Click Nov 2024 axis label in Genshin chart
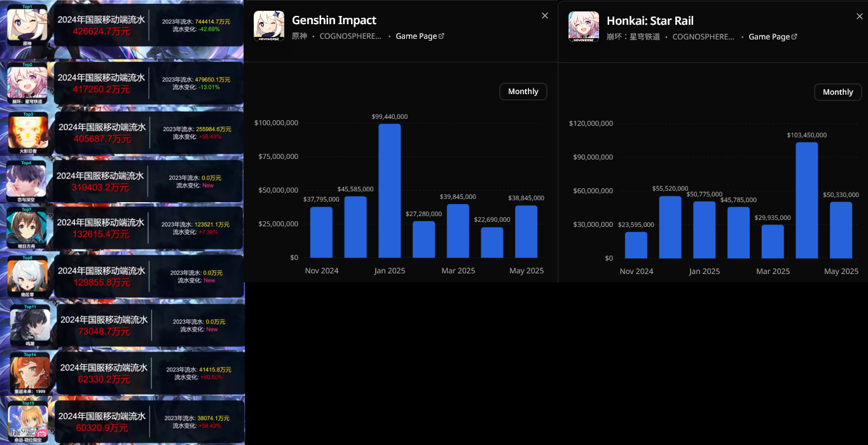The width and height of the screenshot is (868, 445). tap(322, 271)
